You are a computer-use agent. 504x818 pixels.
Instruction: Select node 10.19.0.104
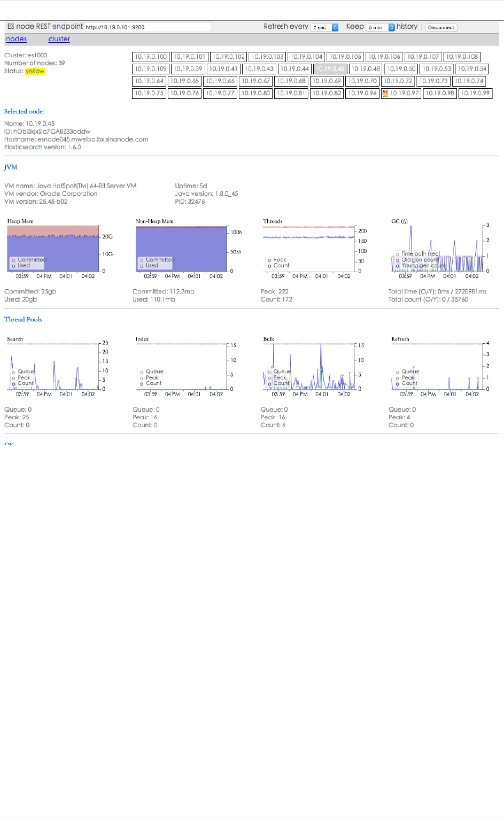306,57
